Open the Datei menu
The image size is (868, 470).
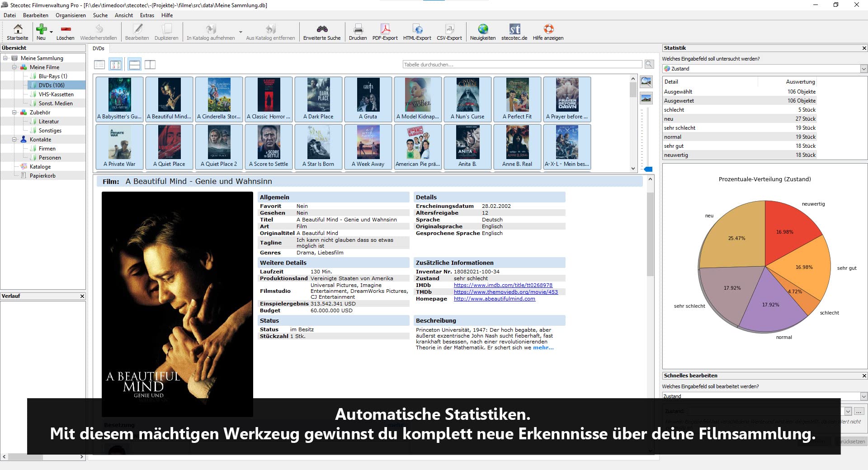[9, 15]
